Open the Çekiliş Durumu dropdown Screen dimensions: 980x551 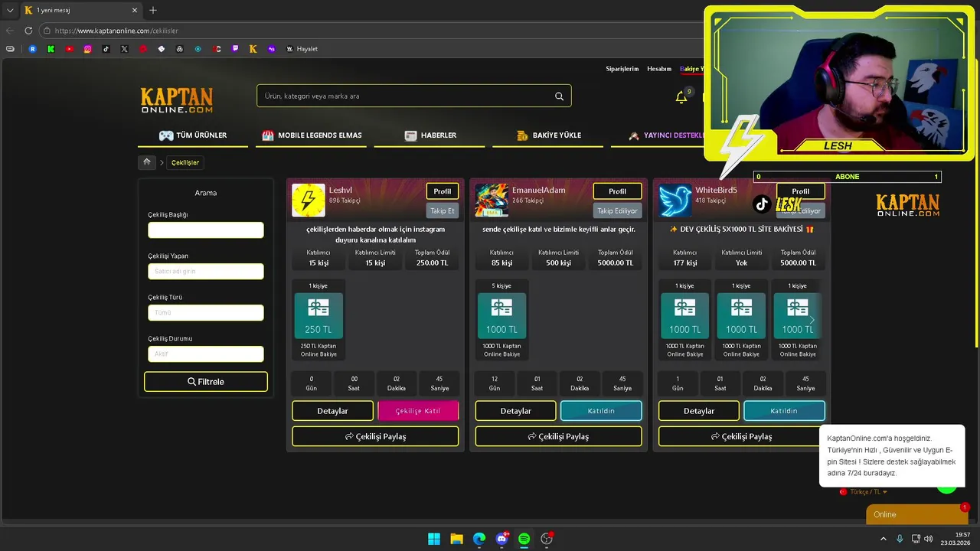(x=206, y=354)
